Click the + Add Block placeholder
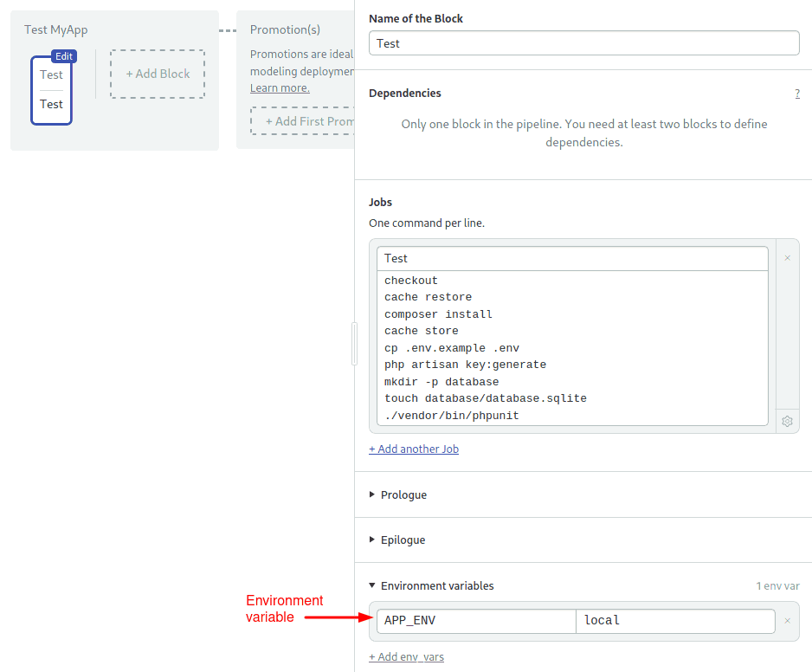Image resolution: width=812 pixels, height=672 pixels. coord(158,74)
